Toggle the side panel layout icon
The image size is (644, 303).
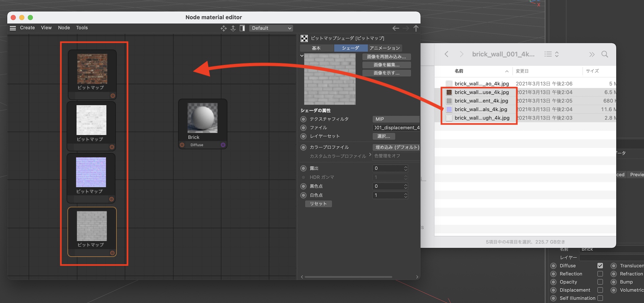(242, 28)
